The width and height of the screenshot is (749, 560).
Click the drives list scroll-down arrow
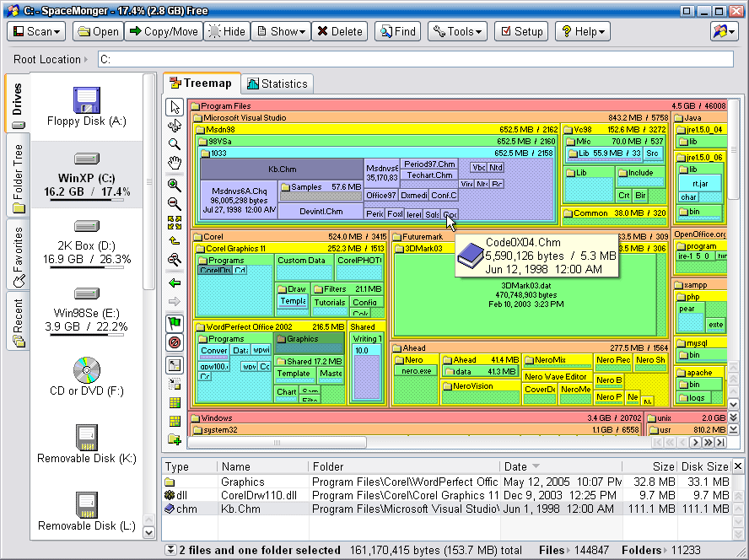(x=149, y=532)
